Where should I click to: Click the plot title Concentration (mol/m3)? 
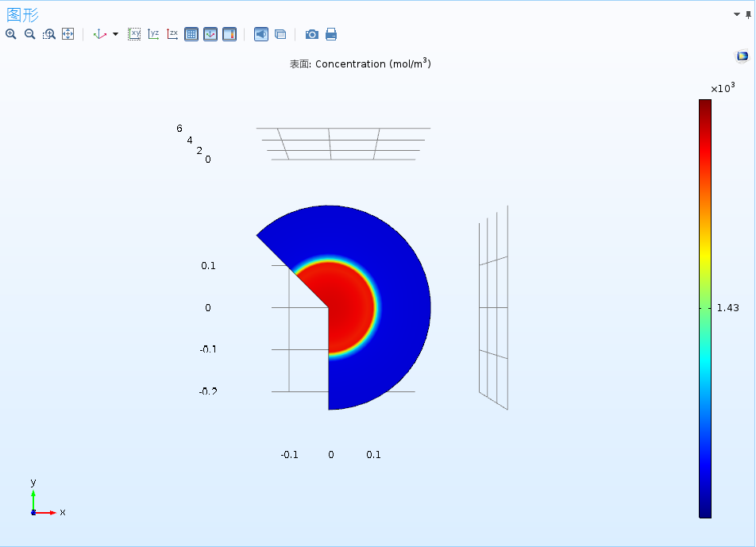click(x=360, y=64)
